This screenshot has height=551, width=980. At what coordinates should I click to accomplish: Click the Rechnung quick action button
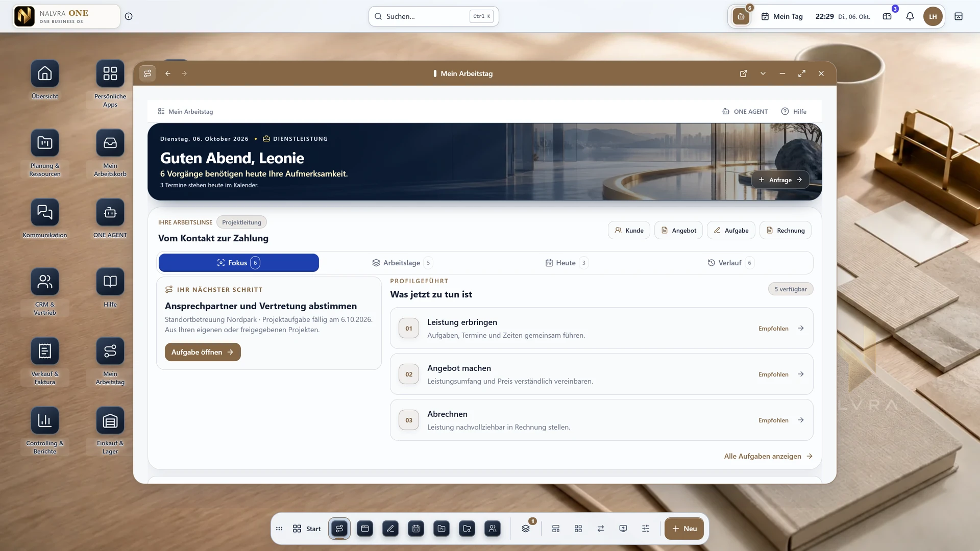(786, 230)
